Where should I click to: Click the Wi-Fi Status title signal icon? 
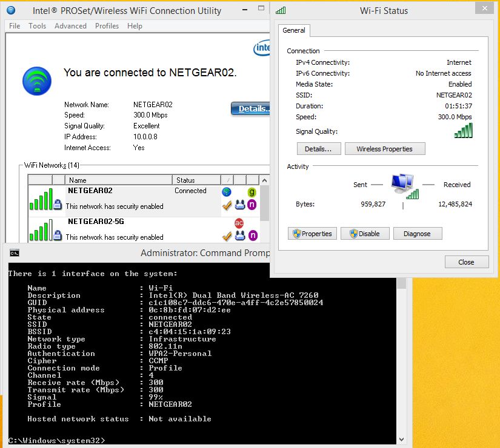pos(281,10)
